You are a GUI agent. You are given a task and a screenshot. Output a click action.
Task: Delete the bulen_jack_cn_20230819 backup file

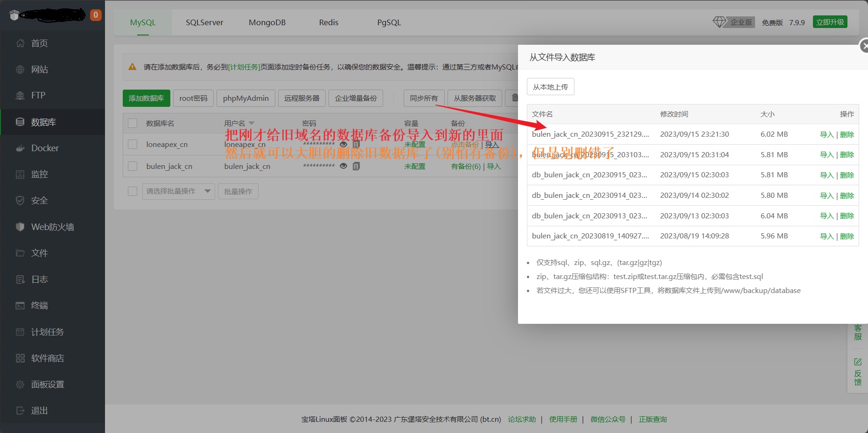pos(847,236)
